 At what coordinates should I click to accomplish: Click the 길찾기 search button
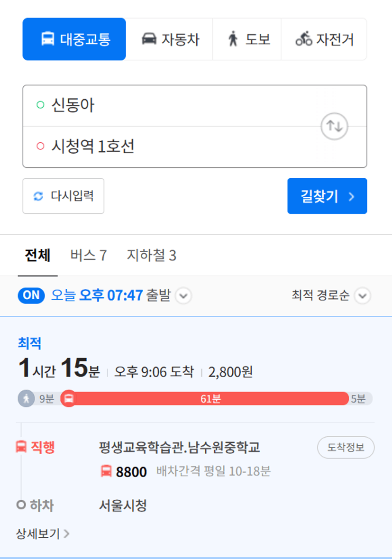(x=327, y=196)
